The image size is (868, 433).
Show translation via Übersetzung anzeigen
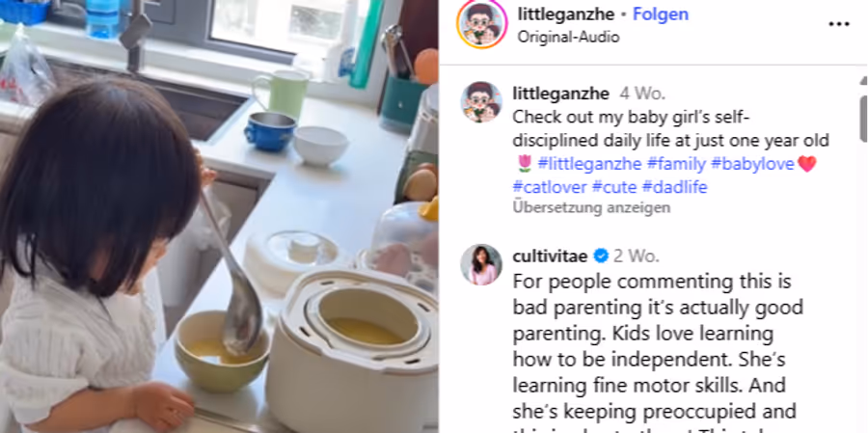pyautogui.click(x=591, y=207)
